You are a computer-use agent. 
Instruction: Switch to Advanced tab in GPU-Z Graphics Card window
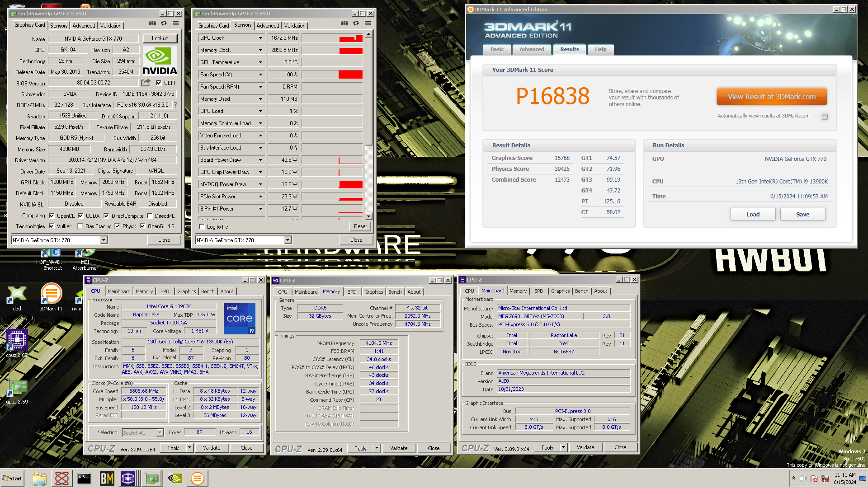[x=84, y=26]
